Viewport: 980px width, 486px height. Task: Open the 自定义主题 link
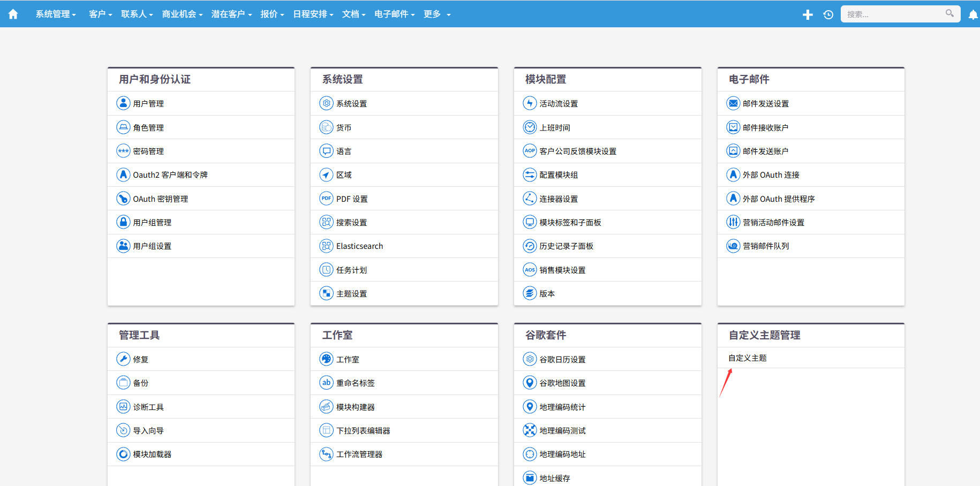coord(748,358)
